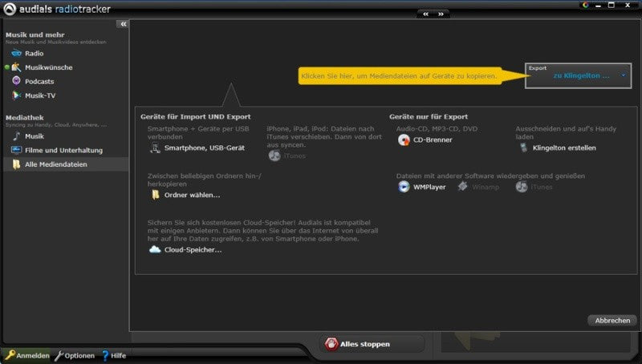Click the iTunes icon beside Winamp

(x=522, y=187)
